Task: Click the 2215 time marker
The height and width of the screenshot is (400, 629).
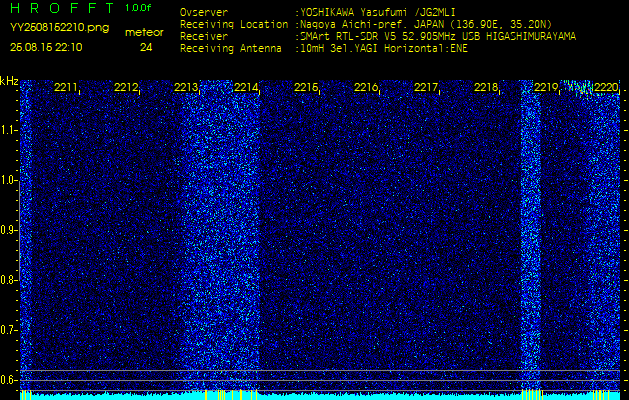Action: pyautogui.click(x=306, y=87)
